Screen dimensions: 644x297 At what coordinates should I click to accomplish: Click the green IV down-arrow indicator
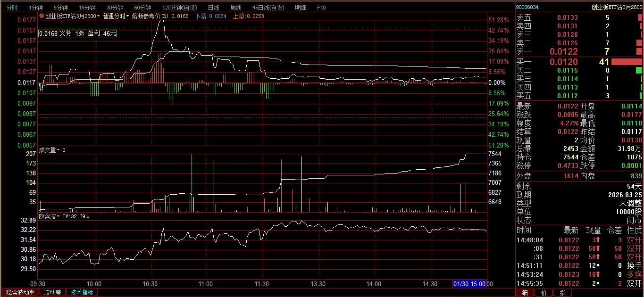pyautogui.click(x=88, y=216)
